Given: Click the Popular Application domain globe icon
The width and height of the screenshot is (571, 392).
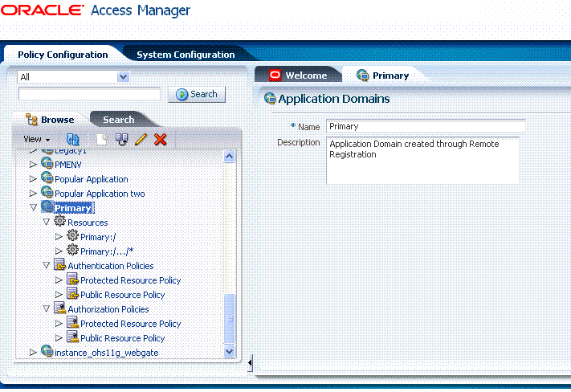Looking at the screenshot, I should click(47, 178).
